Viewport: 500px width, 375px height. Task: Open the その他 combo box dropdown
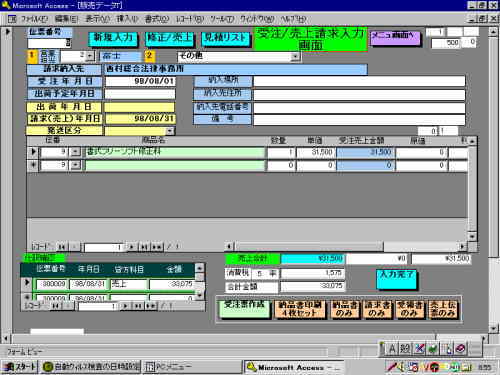295,57
